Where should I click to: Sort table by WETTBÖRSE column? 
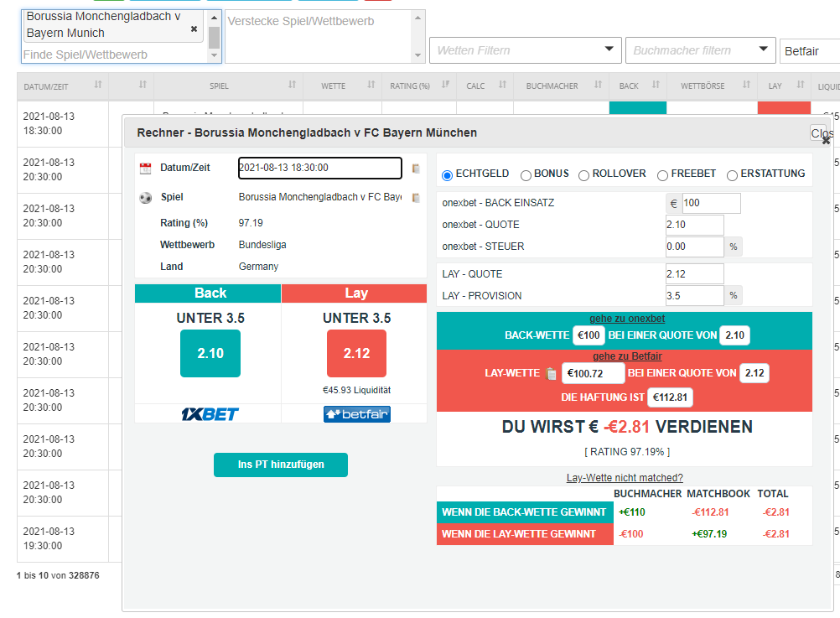click(x=746, y=85)
